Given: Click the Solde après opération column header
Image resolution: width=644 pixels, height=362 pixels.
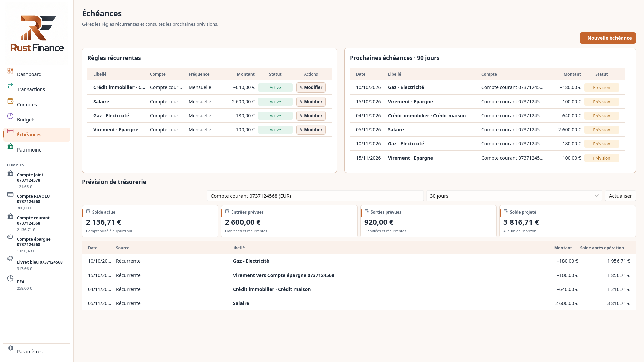Looking at the screenshot, I should point(602,248).
